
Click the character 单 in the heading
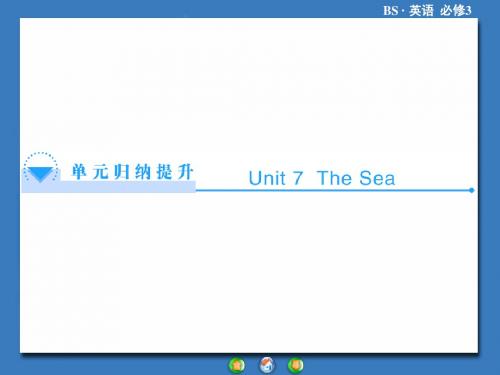point(79,172)
